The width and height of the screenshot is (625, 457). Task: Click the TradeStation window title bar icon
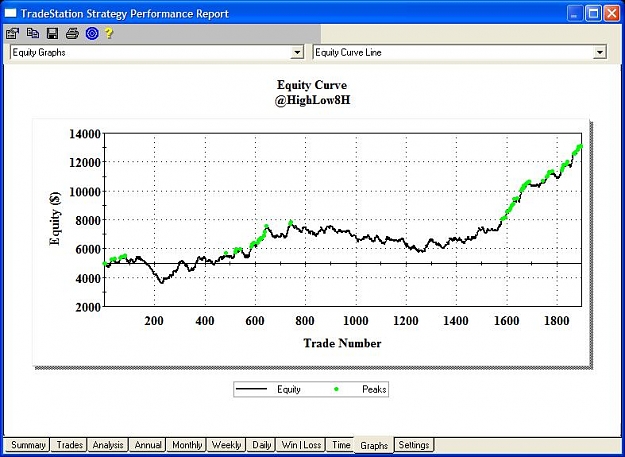[x=10, y=14]
